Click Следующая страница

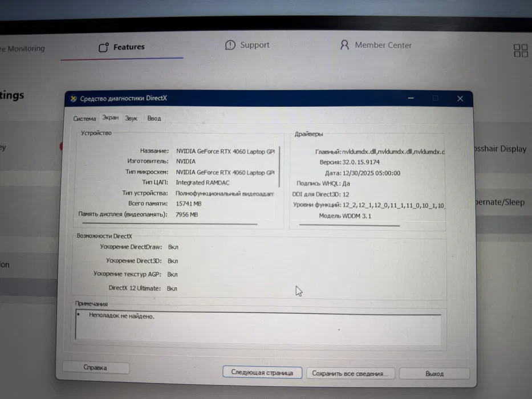[262, 372]
